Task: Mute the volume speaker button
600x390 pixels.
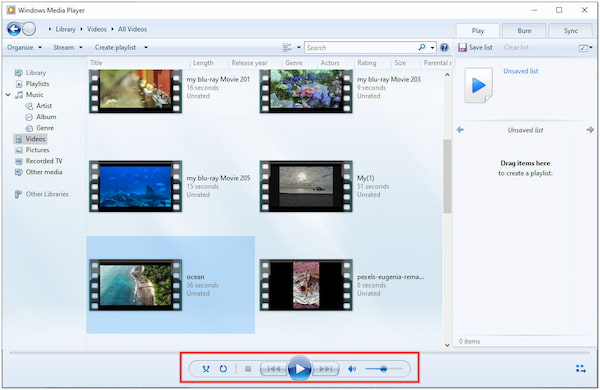Action: [x=352, y=369]
